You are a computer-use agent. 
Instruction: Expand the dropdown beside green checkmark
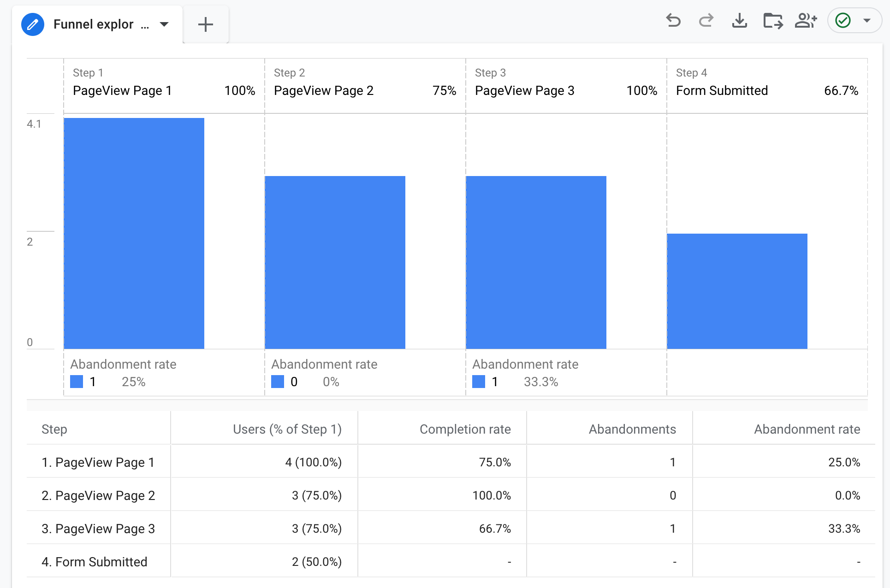[x=867, y=21]
